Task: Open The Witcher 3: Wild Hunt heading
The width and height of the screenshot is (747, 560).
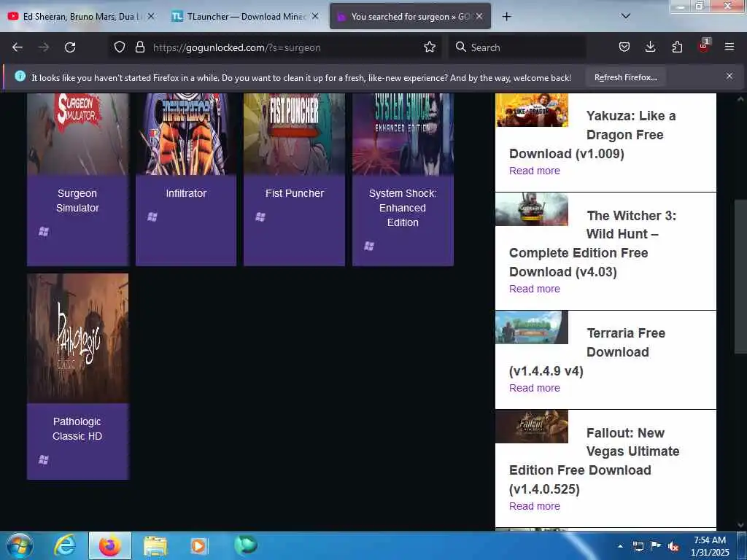Action: [x=592, y=244]
